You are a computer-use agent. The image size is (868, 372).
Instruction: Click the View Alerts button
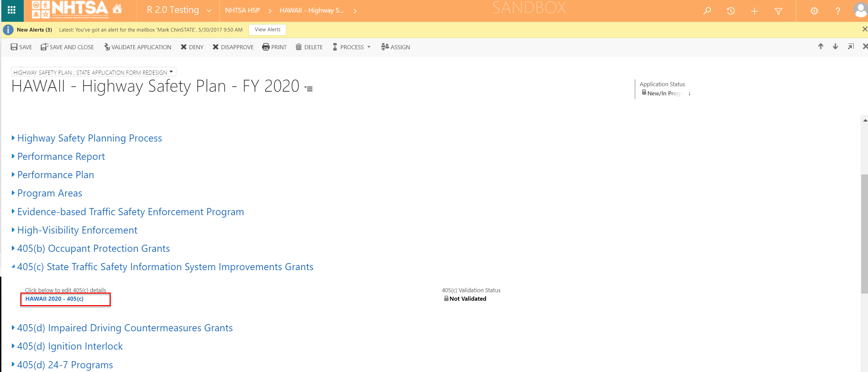[x=267, y=30]
